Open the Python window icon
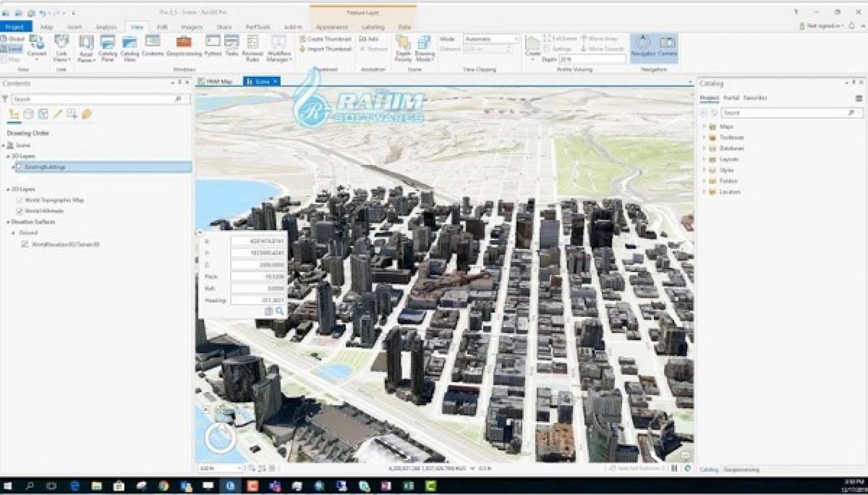 [x=212, y=41]
